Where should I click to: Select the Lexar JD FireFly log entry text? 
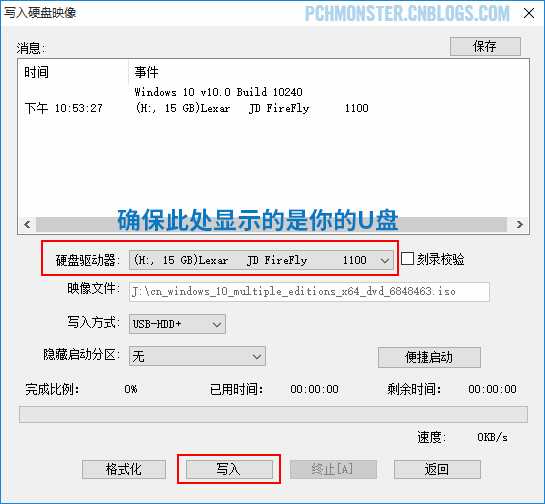pos(252,108)
